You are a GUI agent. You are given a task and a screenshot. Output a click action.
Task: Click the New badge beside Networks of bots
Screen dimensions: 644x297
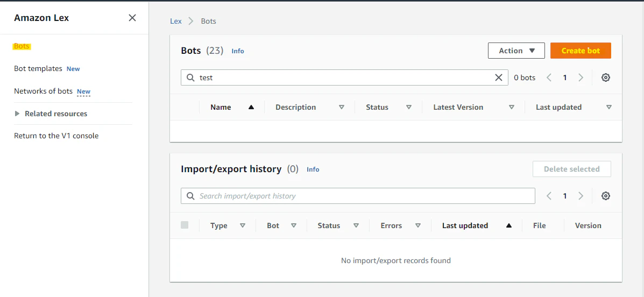[84, 91]
